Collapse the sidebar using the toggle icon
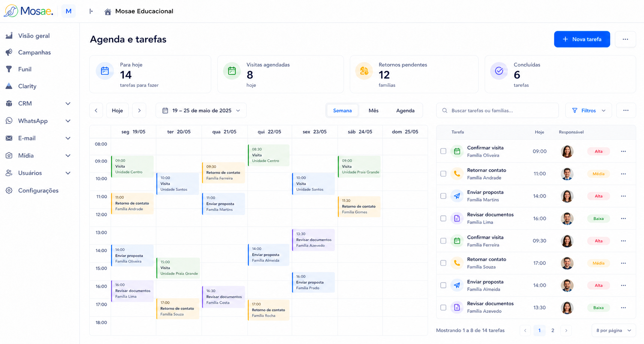 point(91,11)
